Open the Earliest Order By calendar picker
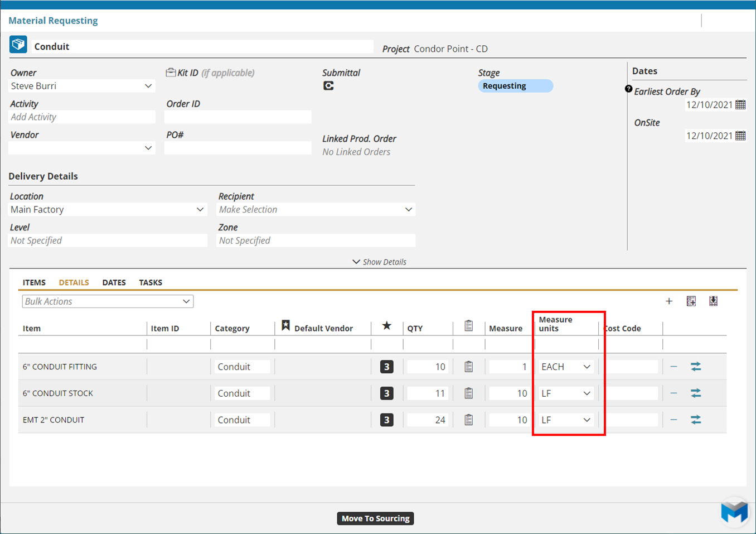 [x=740, y=105]
